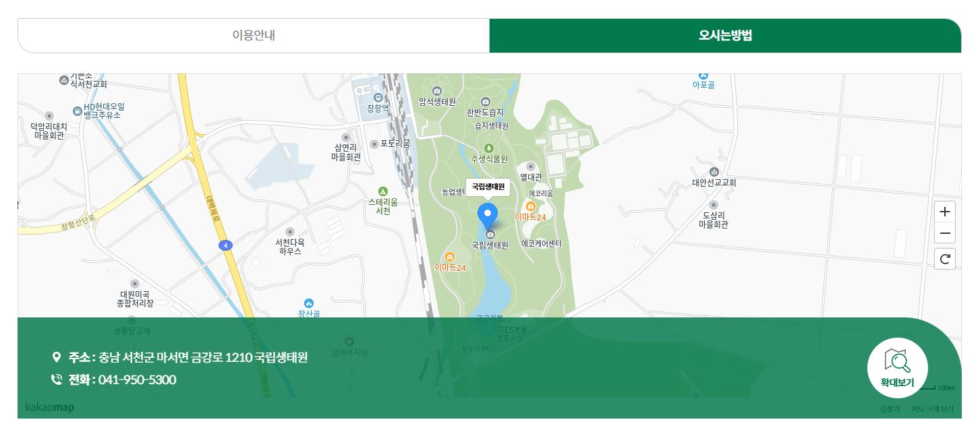Open the 지도 크게 보기 link

coord(933,408)
